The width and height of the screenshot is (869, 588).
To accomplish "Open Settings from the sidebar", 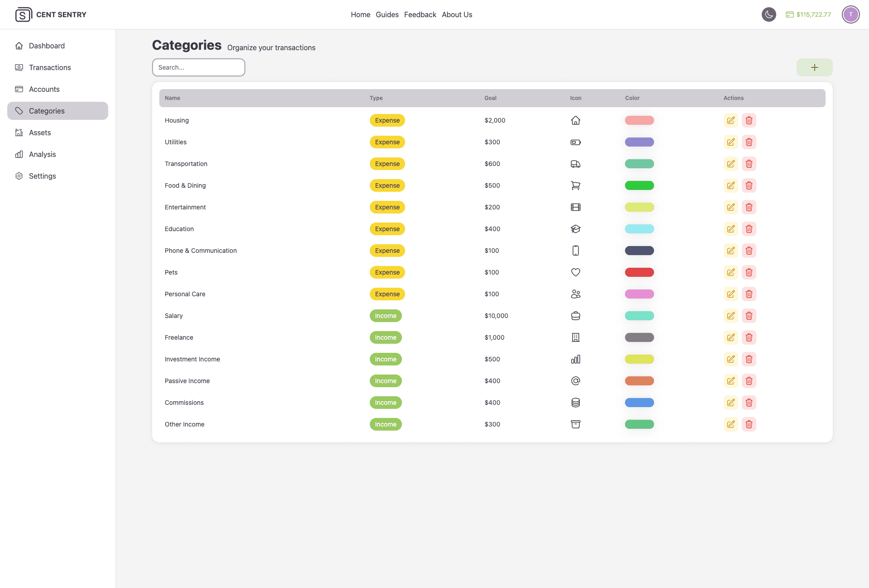I will [x=42, y=176].
